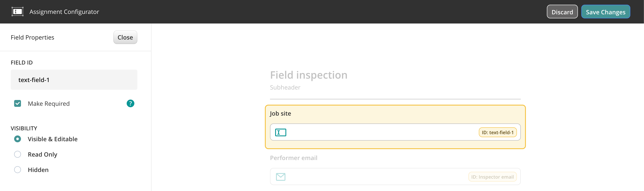Toggle the Make Required checkbox
The width and height of the screenshot is (644, 191).
coord(18,103)
